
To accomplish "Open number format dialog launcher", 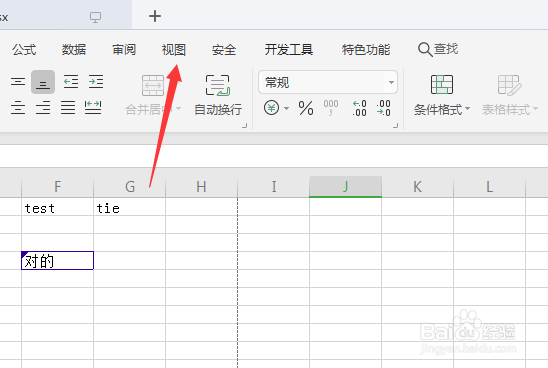I will 396,126.
